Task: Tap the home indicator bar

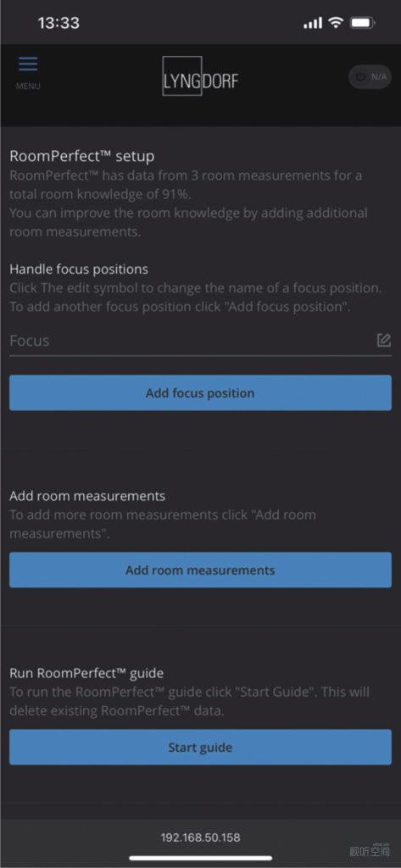Action: coord(200,858)
